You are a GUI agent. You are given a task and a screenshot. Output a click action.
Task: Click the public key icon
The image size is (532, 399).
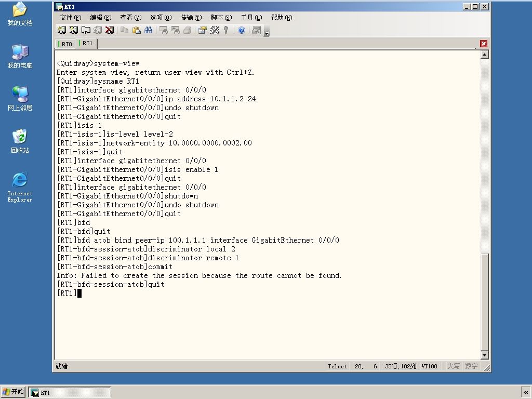click(226, 30)
